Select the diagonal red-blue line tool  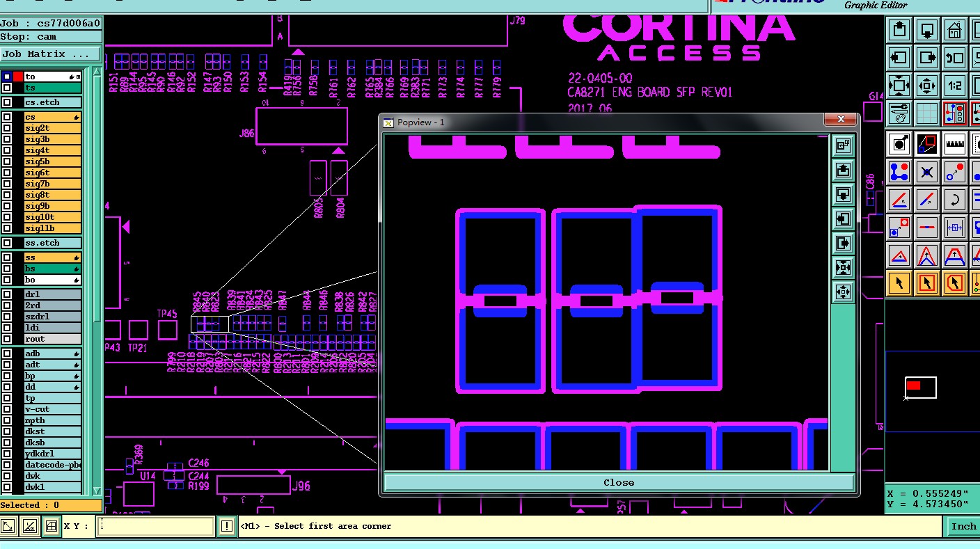coord(927,200)
